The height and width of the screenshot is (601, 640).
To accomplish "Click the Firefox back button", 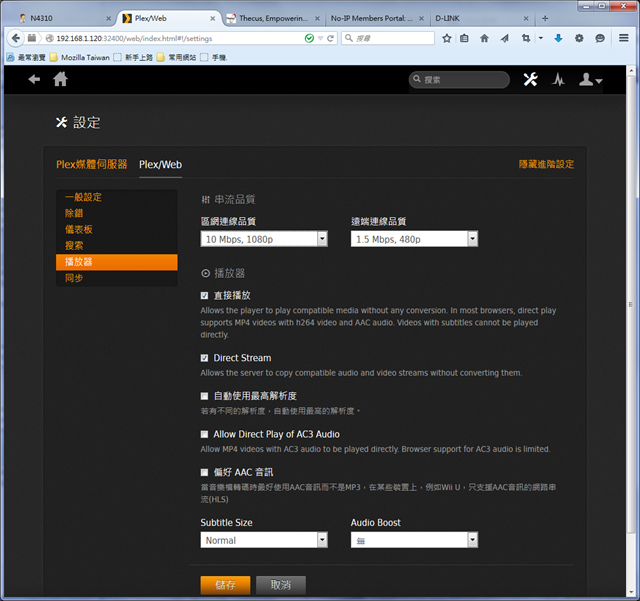I will point(16,38).
